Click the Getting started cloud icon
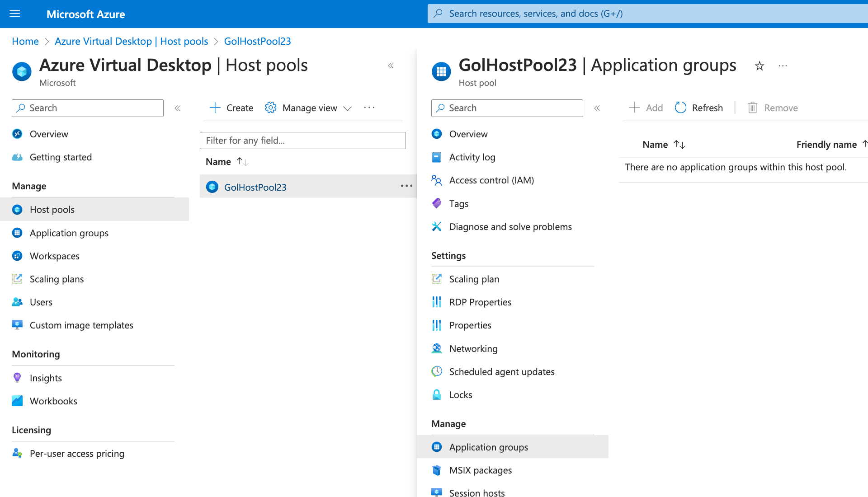Image resolution: width=868 pixels, height=497 pixels. click(x=17, y=157)
